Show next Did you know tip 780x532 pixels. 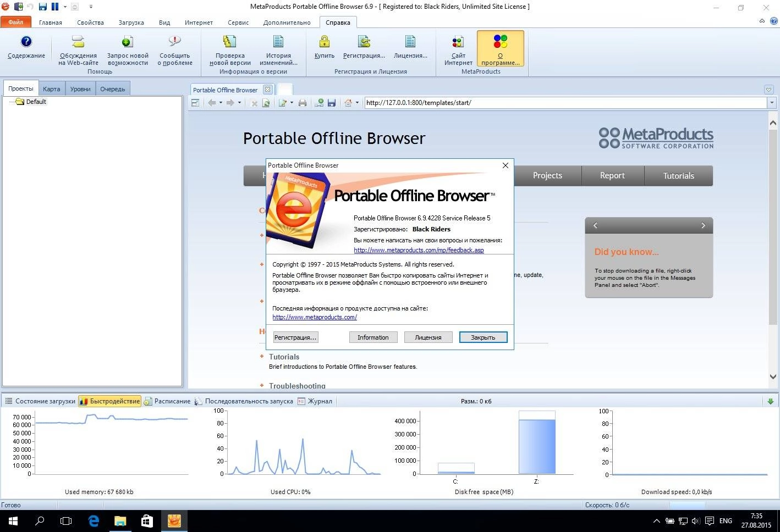(703, 225)
